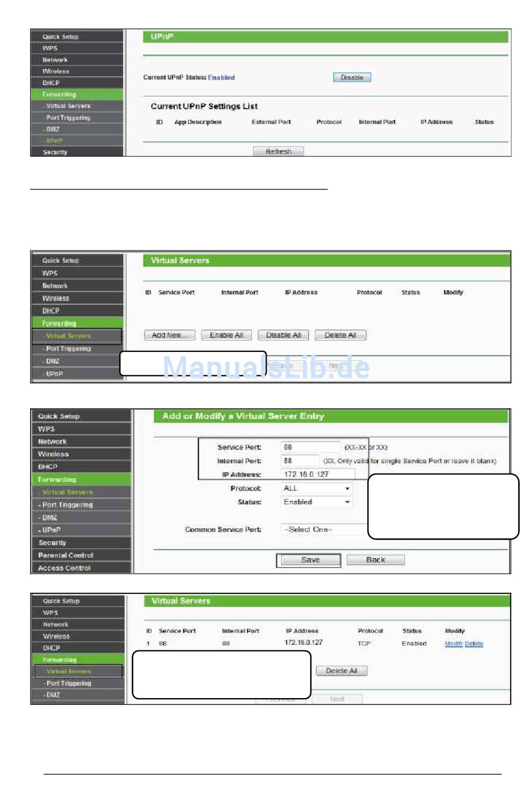Click the Disable button for UPnP status
Image resolution: width=532 pixels, height=795 pixels.
pyautogui.click(x=352, y=78)
